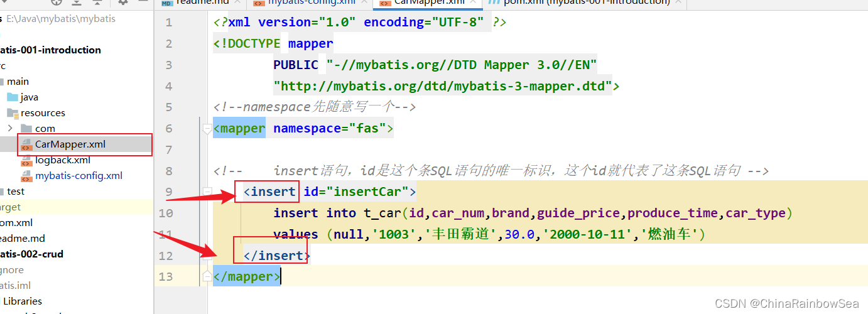Collapse all nodes in project tree
The height and width of the screenshot is (314, 868).
pyautogui.click(x=97, y=2)
